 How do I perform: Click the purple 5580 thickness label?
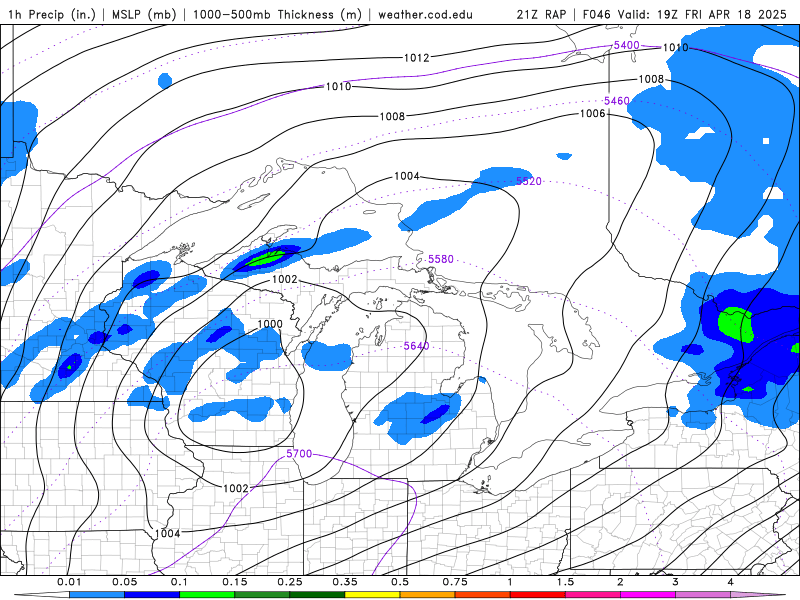tap(440, 259)
